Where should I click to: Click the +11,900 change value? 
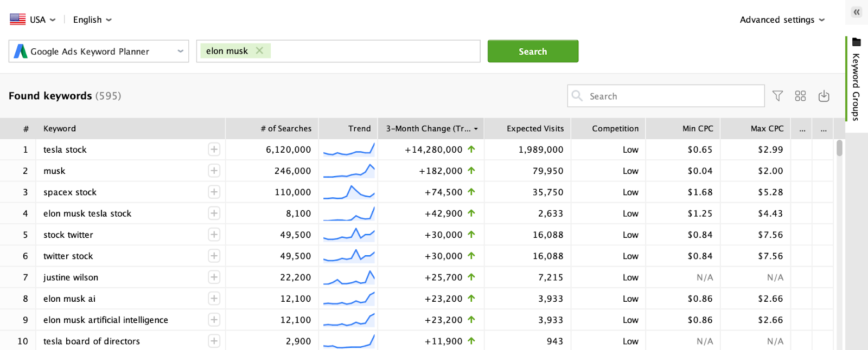point(444,341)
